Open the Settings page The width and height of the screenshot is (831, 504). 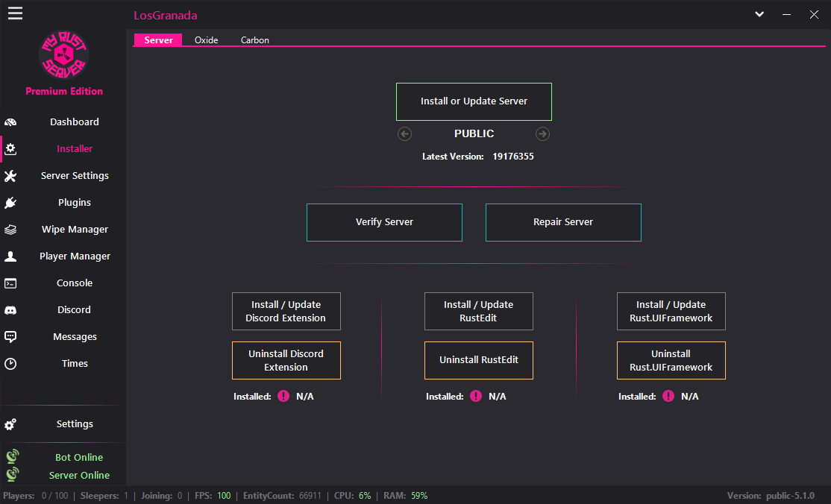(x=74, y=424)
